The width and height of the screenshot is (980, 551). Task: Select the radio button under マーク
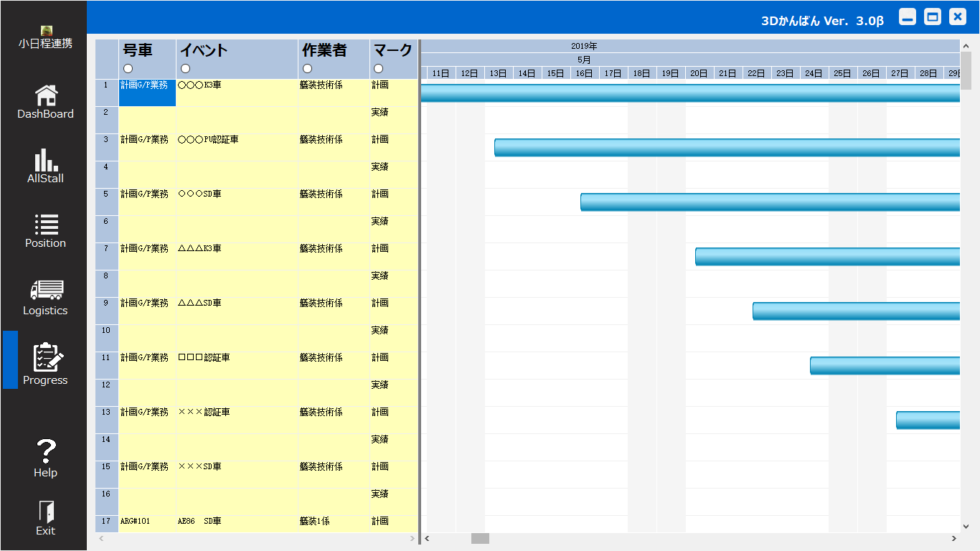point(378,69)
